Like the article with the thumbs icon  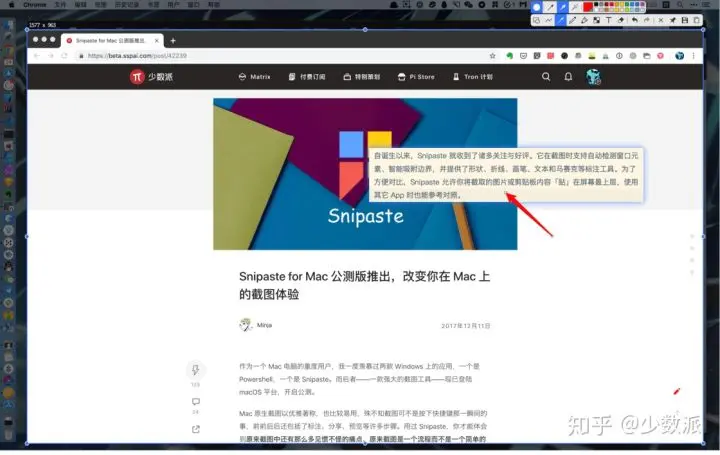pyautogui.click(x=196, y=370)
